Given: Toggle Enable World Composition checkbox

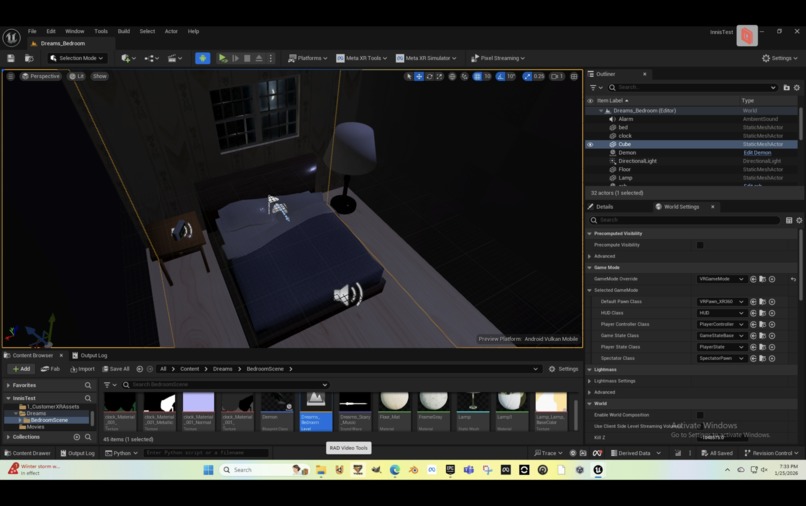Looking at the screenshot, I should (700, 415).
